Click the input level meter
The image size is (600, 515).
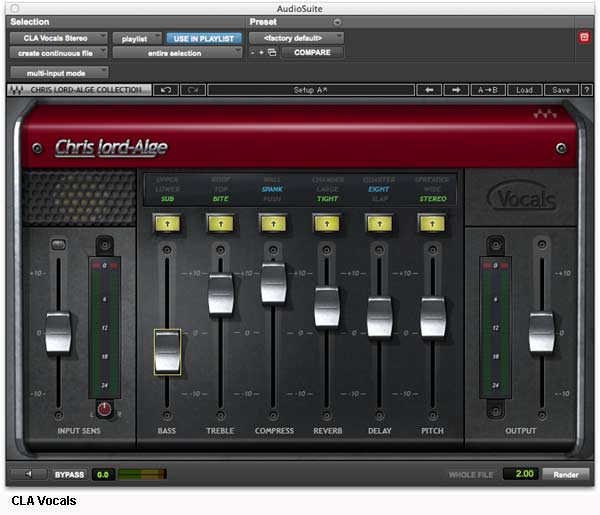click(104, 328)
